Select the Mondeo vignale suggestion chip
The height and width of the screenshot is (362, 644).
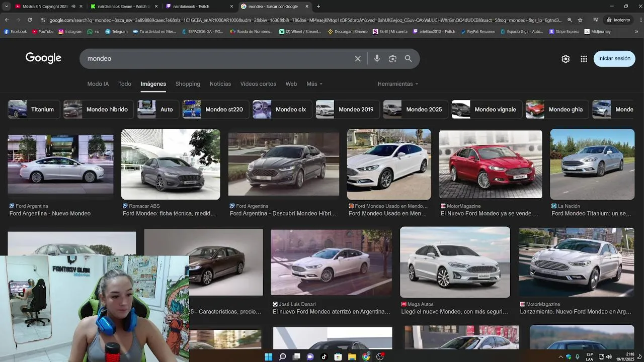coord(487,110)
